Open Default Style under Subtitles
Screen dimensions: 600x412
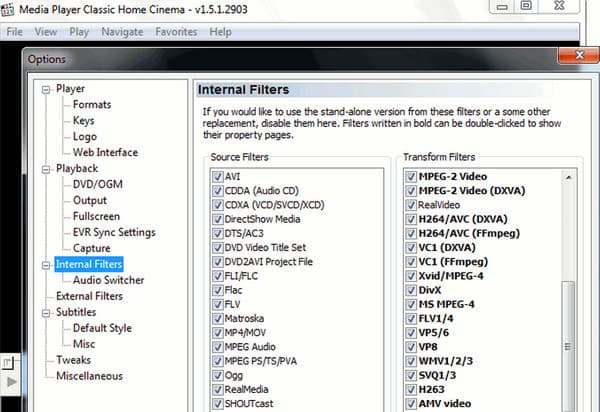(x=102, y=328)
